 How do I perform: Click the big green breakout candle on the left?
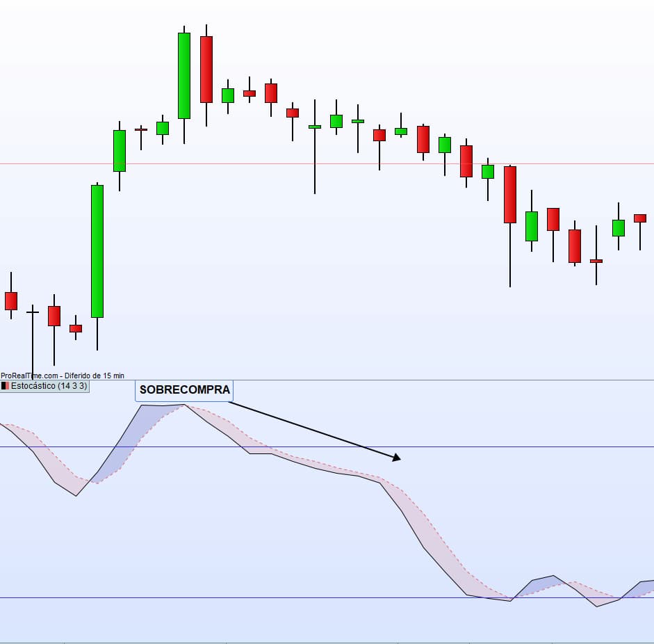pos(97,250)
